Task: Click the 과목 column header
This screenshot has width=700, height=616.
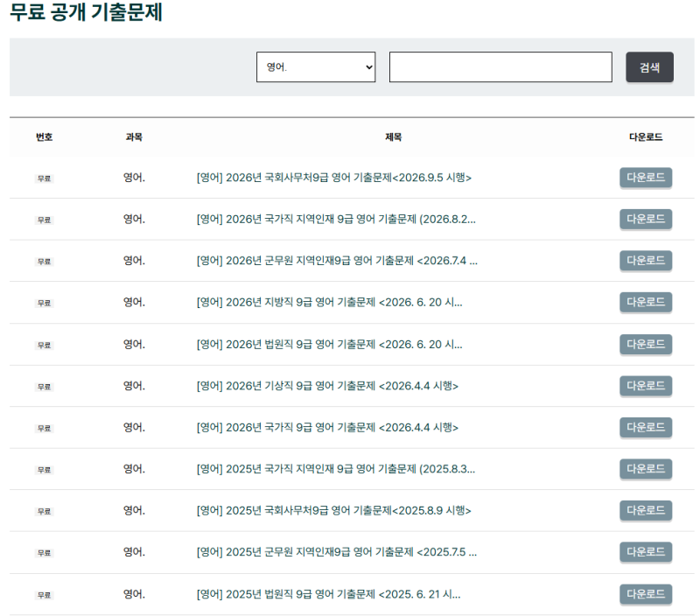Action: [134, 137]
